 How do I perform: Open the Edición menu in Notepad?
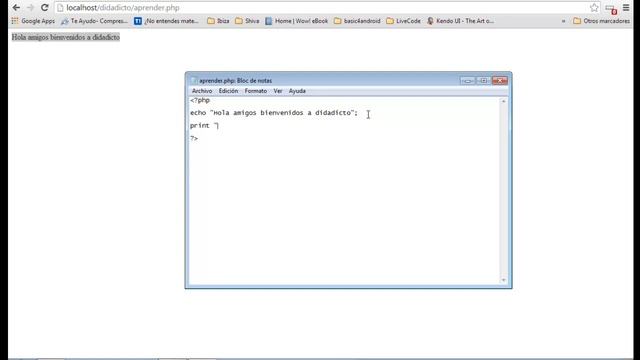[x=228, y=91]
